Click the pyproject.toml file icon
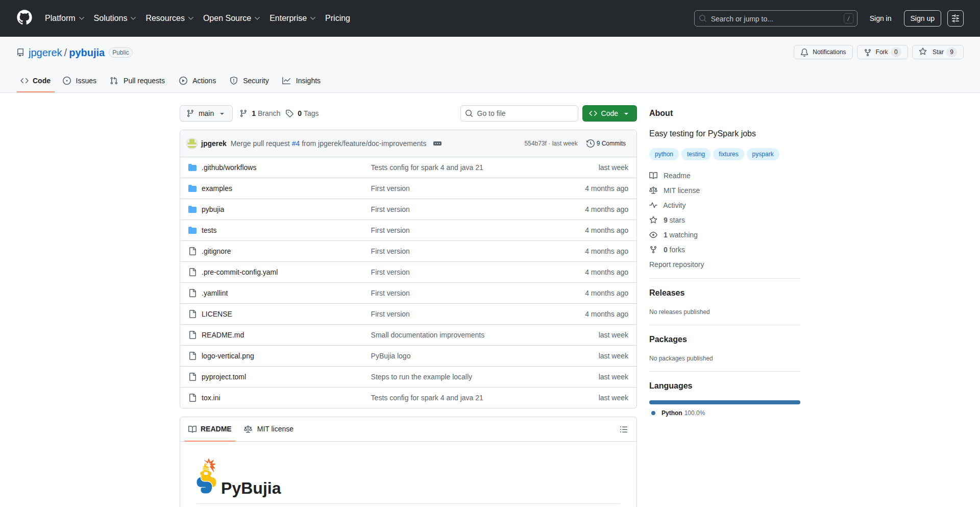Screen dimensions: 980x507 coord(192,377)
